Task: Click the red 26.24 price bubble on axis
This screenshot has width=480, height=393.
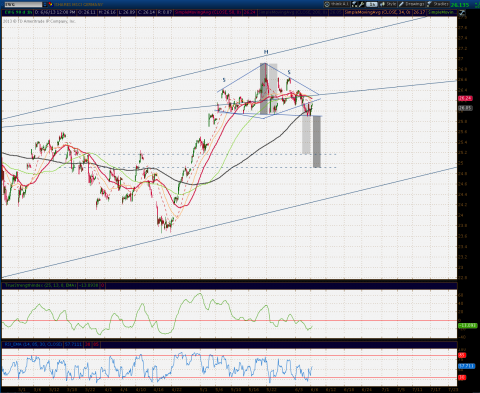Action: click(x=465, y=98)
